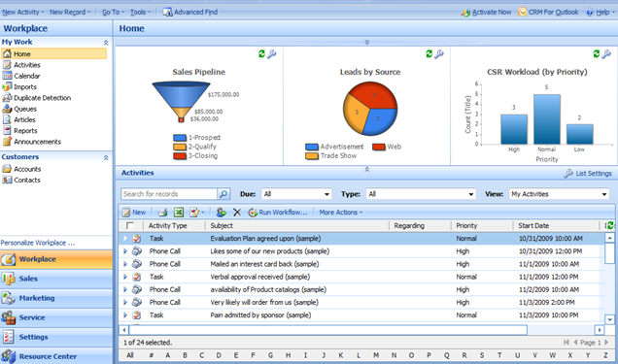Click Run Workflow button
The image size is (618, 364).
pyautogui.click(x=278, y=213)
